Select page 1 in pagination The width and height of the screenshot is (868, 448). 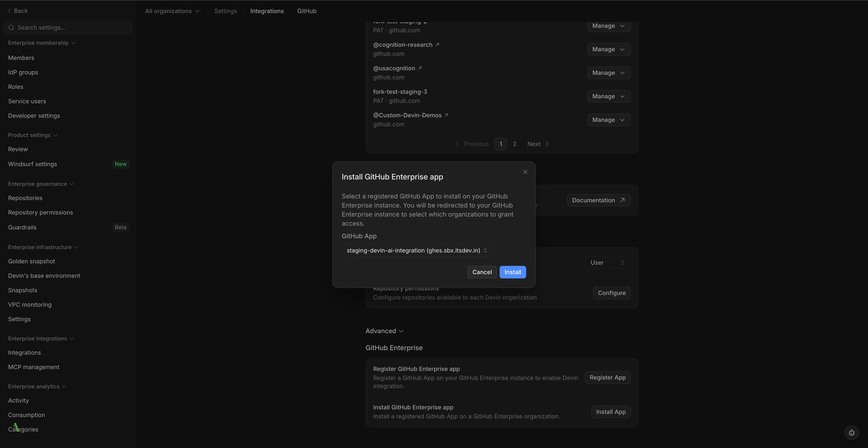501,144
